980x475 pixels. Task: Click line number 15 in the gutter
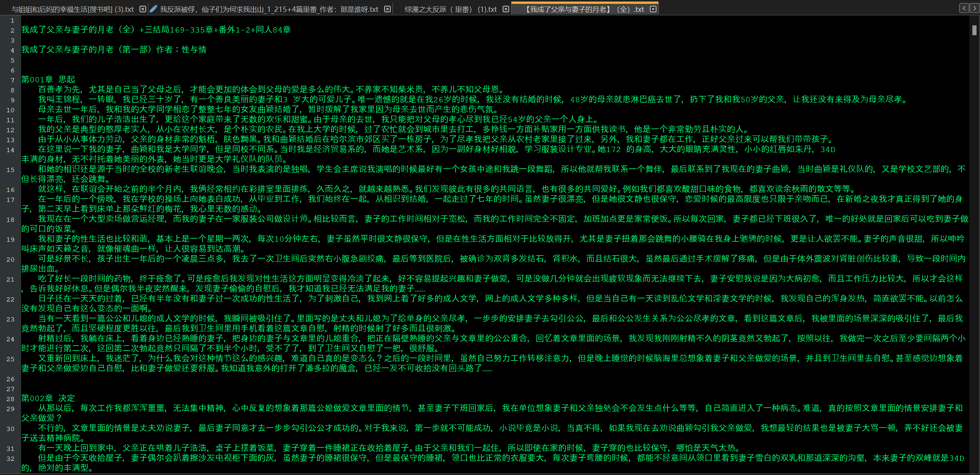(11, 170)
